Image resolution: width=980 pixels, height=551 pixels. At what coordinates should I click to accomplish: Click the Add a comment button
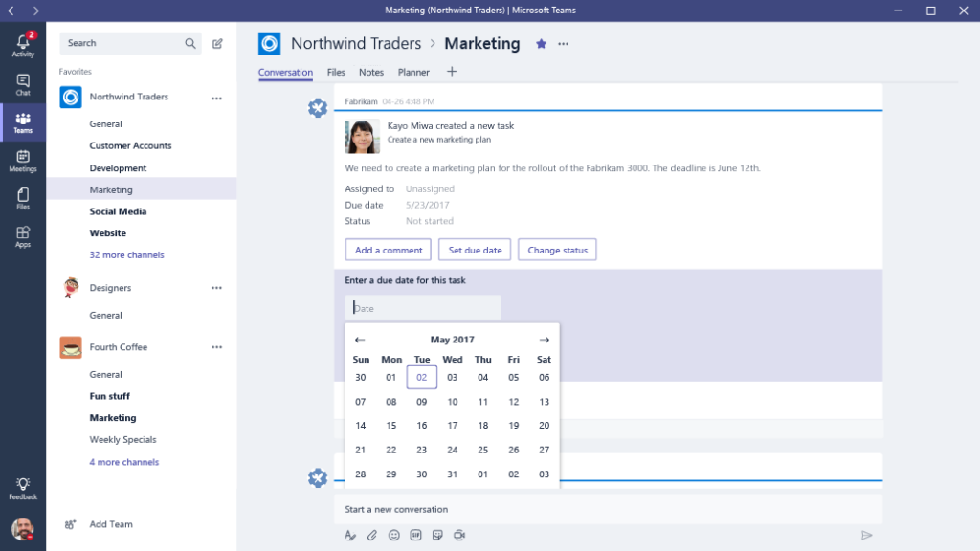pos(389,250)
